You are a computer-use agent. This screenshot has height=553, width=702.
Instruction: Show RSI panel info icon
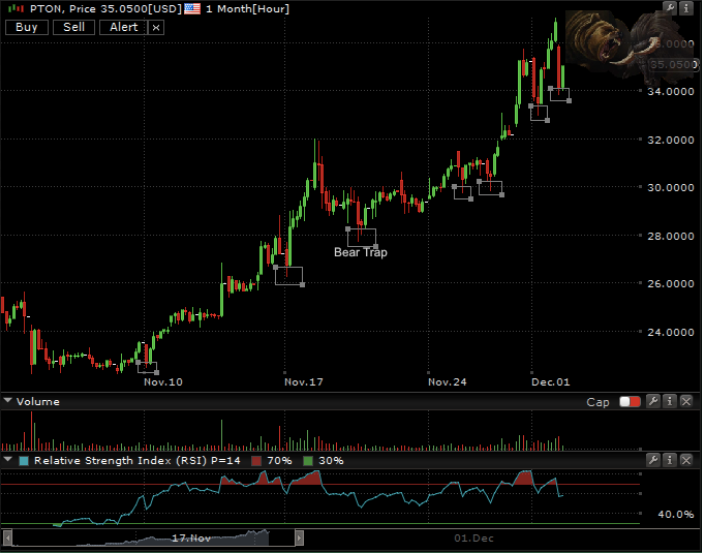pyautogui.click(x=670, y=460)
